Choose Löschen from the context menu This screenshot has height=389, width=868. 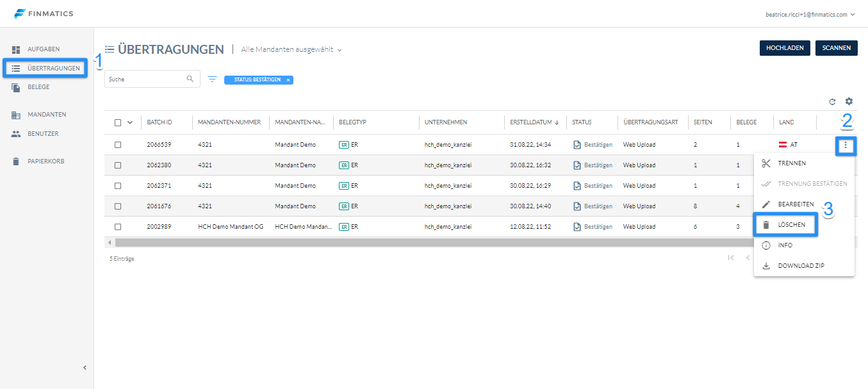coord(791,225)
